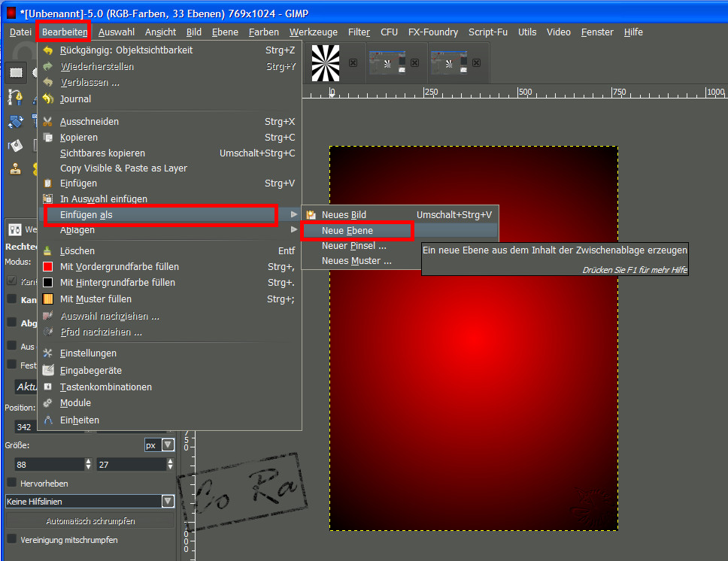Viewport: 728px width, 561px height.
Task: Click the size width field showing 88
Action: 45,465
